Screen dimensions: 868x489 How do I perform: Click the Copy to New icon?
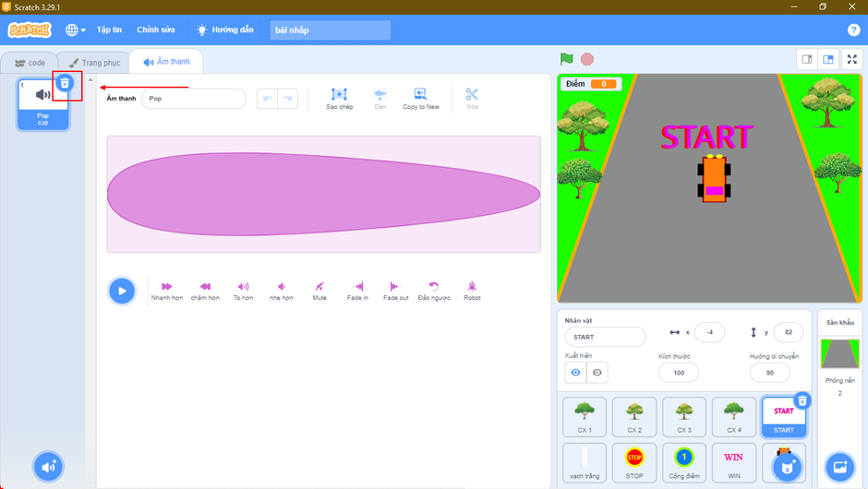point(421,99)
